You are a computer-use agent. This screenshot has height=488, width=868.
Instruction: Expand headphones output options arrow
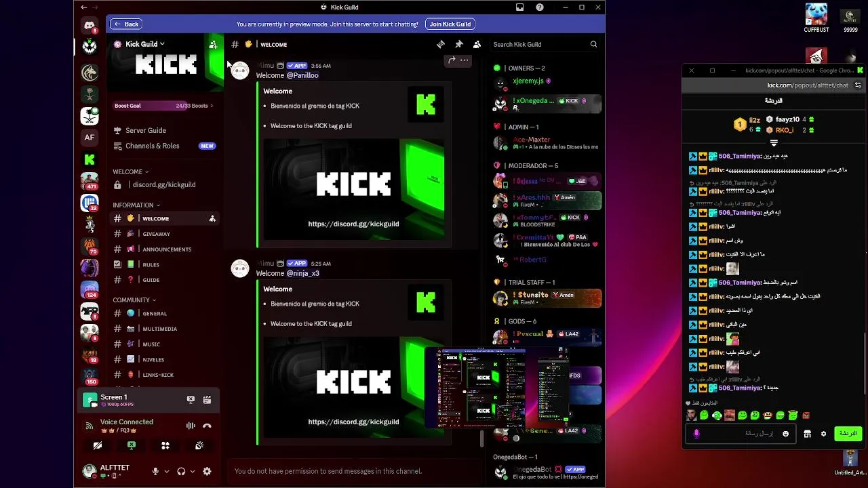(x=193, y=471)
